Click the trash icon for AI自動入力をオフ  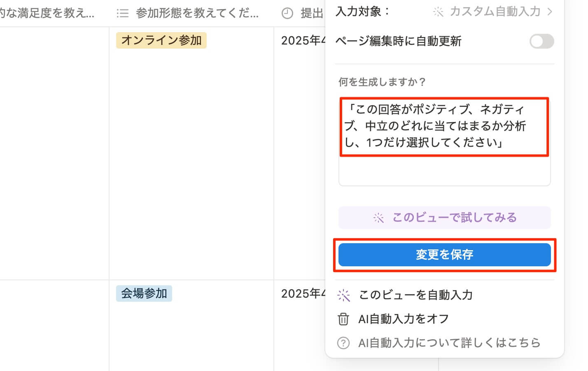click(x=343, y=319)
